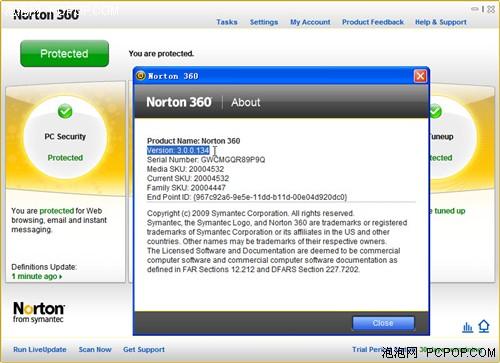The height and width of the screenshot is (363, 500).
Task: Click Get Support link
Action: (x=144, y=350)
